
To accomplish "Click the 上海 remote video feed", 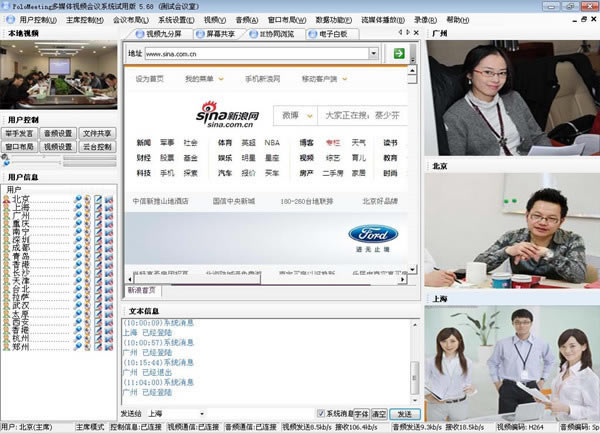I will click(x=513, y=363).
